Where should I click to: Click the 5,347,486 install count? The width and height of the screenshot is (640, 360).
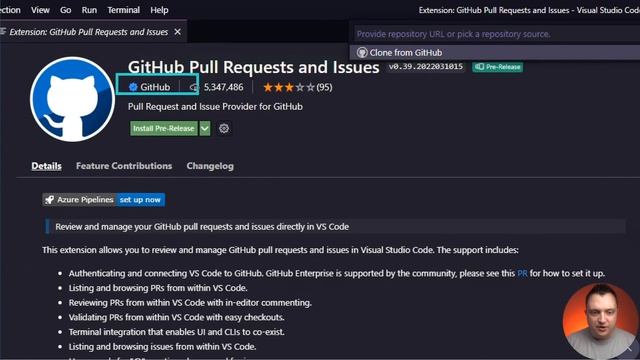[x=223, y=87]
